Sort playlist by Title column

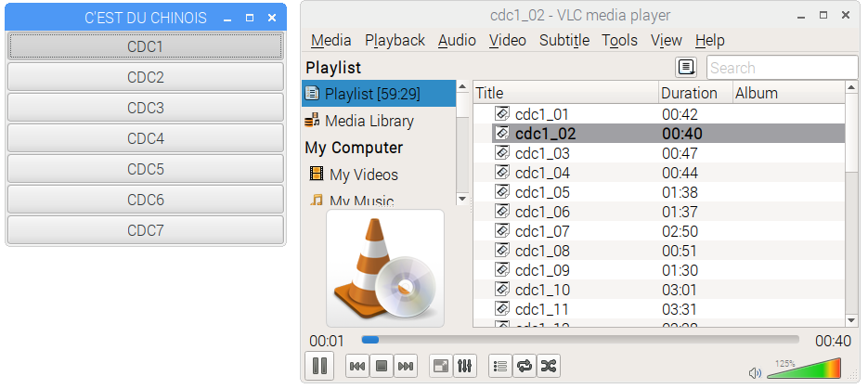click(x=565, y=93)
